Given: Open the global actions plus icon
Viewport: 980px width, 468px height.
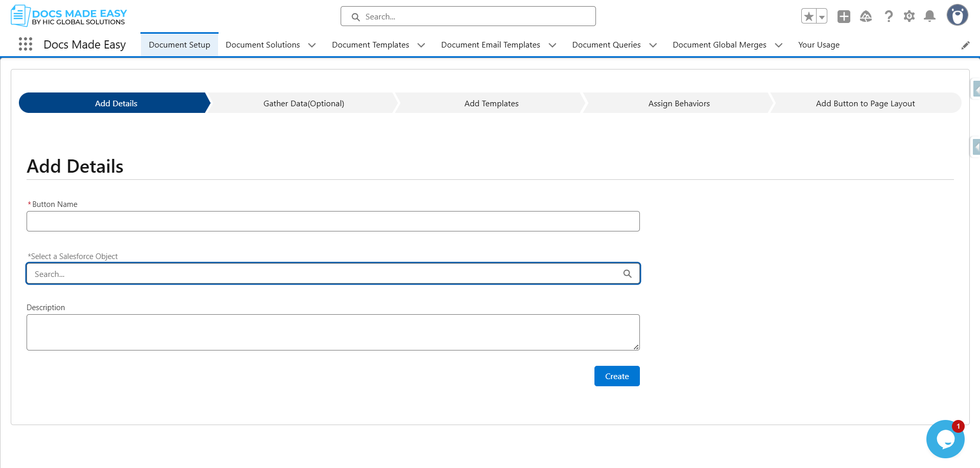Looking at the screenshot, I should [844, 17].
